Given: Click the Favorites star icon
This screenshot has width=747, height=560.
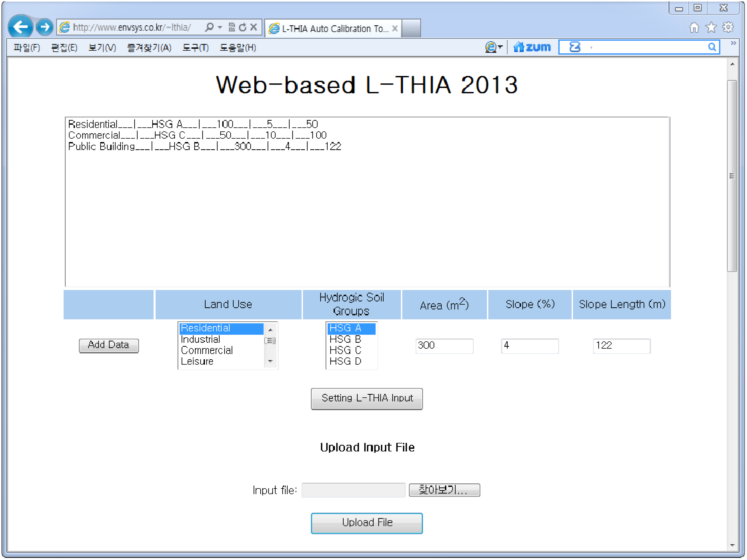Looking at the screenshot, I should (x=711, y=27).
